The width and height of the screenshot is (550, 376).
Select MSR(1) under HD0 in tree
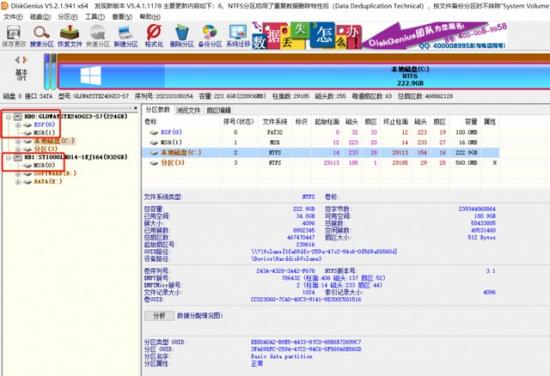tap(45, 133)
